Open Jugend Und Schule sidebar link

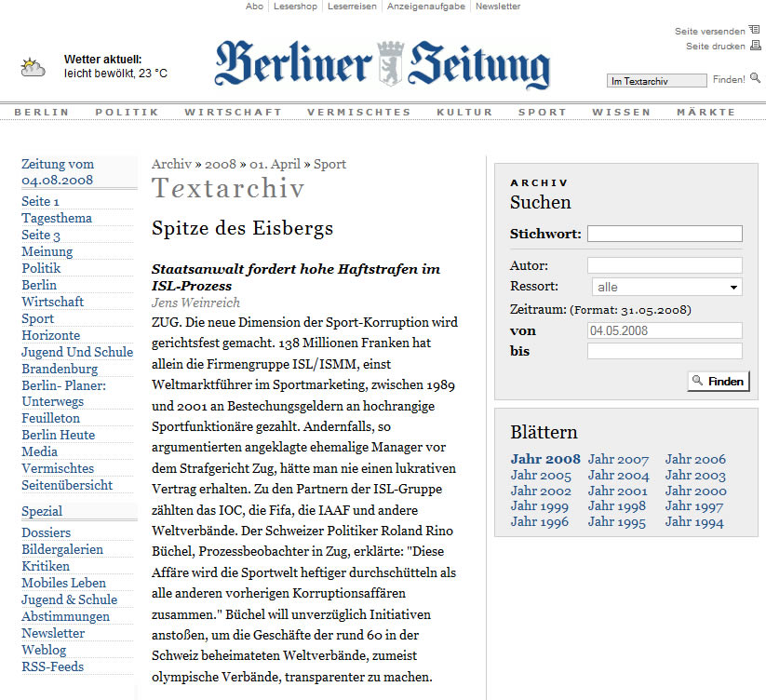pyautogui.click(x=77, y=352)
